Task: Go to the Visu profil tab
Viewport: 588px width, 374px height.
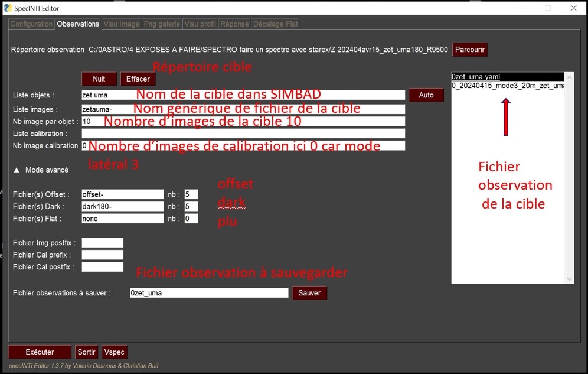Action: tap(200, 24)
